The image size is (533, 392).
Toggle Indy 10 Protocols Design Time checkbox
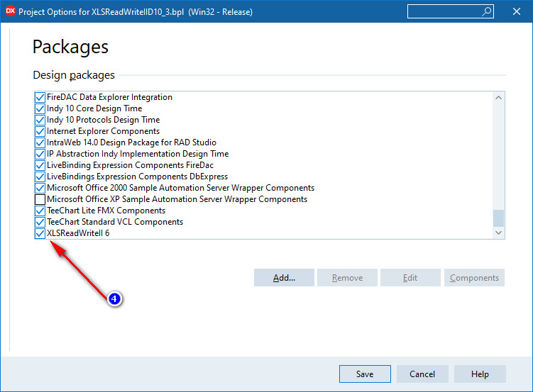[40, 120]
